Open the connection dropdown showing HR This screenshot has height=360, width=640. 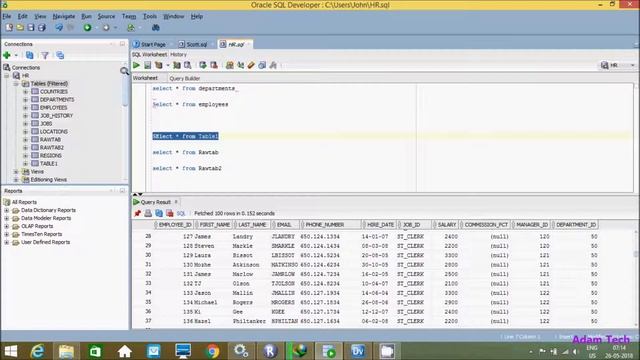(x=618, y=65)
